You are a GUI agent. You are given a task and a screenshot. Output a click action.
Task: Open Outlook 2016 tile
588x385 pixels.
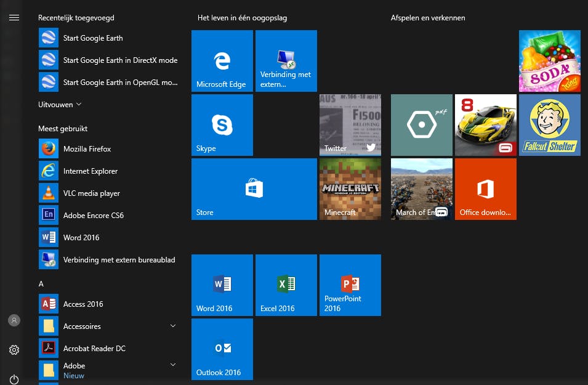[x=222, y=349]
